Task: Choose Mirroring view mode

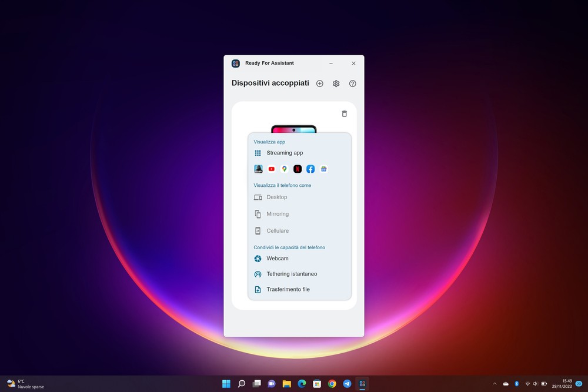Action: 277,214
